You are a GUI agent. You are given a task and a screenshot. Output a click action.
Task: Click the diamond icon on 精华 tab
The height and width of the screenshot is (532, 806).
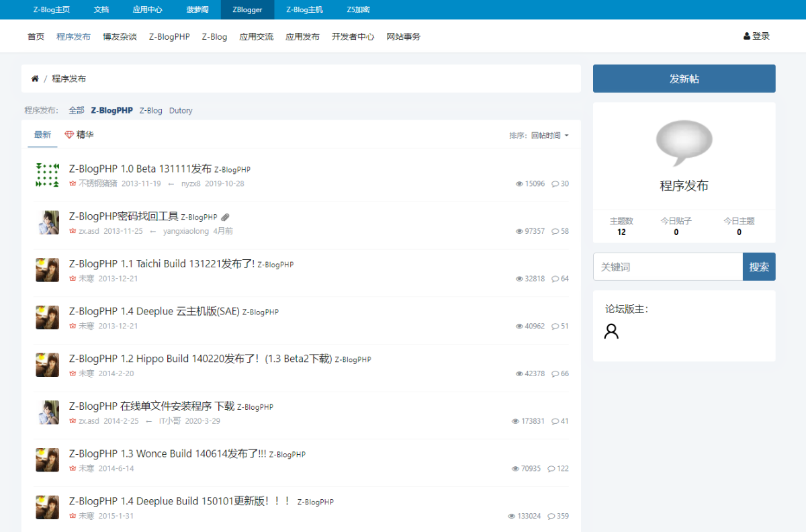[69, 135]
